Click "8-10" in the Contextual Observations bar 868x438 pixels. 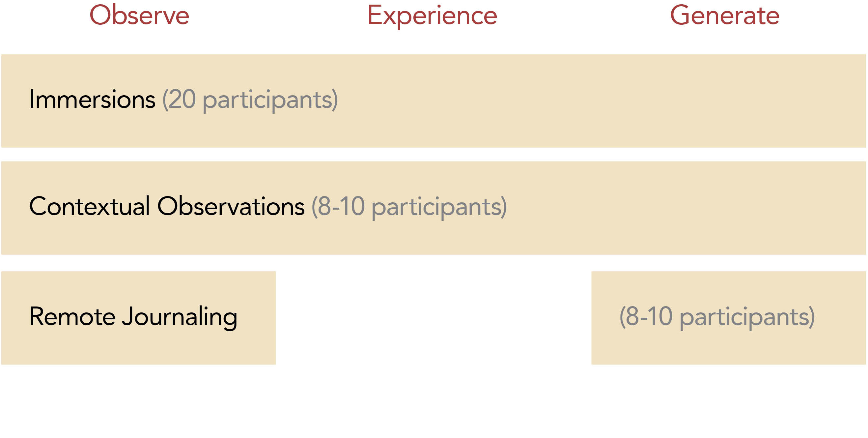(341, 206)
